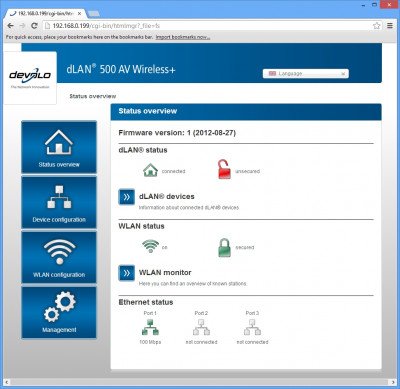Viewport: 400px width, 389px height.
Task: Click the 'unsecured' status label
Action: (247, 171)
